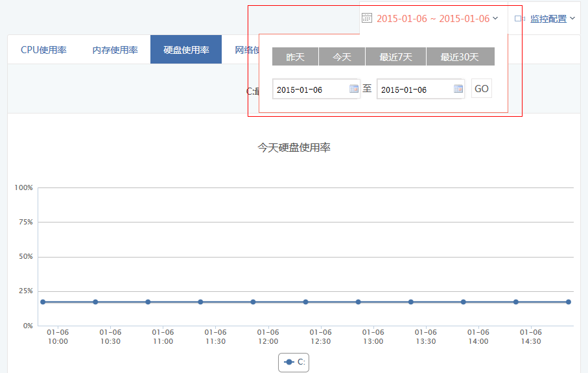Open the 监控配置 link
The height and width of the screenshot is (373, 588).
(x=548, y=18)
